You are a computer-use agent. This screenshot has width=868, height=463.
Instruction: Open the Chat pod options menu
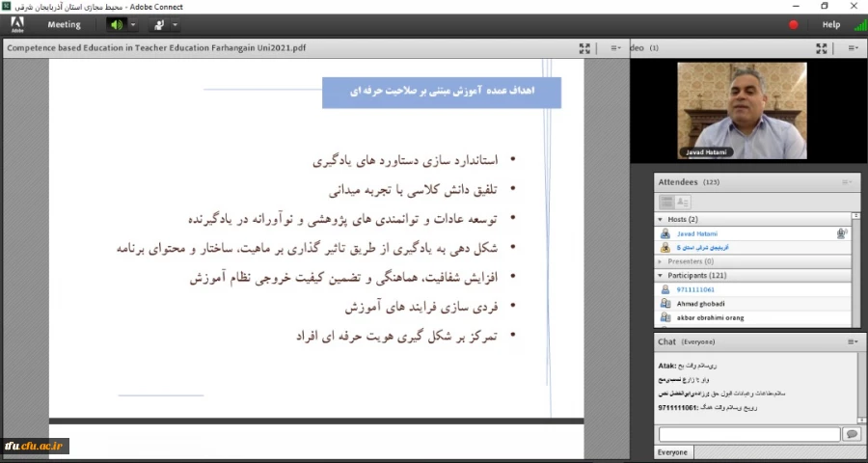click(854, 342)
